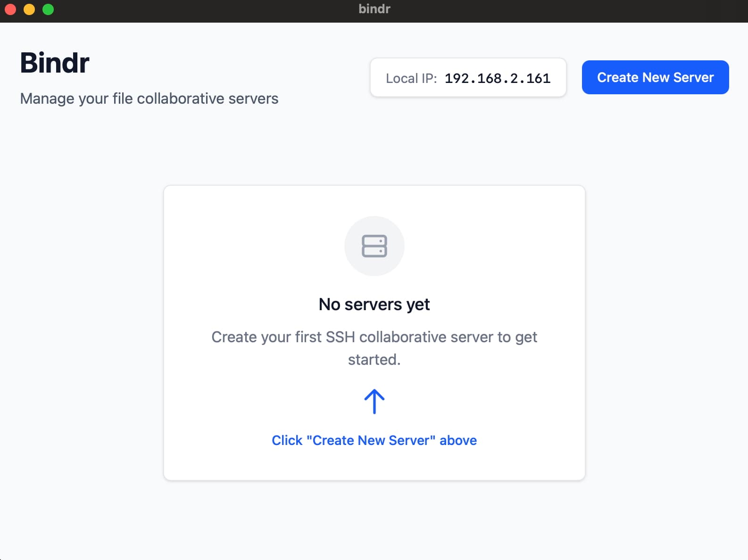Image resolution: width=748 pixels, height=560 pixels.
Task: Maximize the bindr window with green button
Action: (x=48, y=9)
